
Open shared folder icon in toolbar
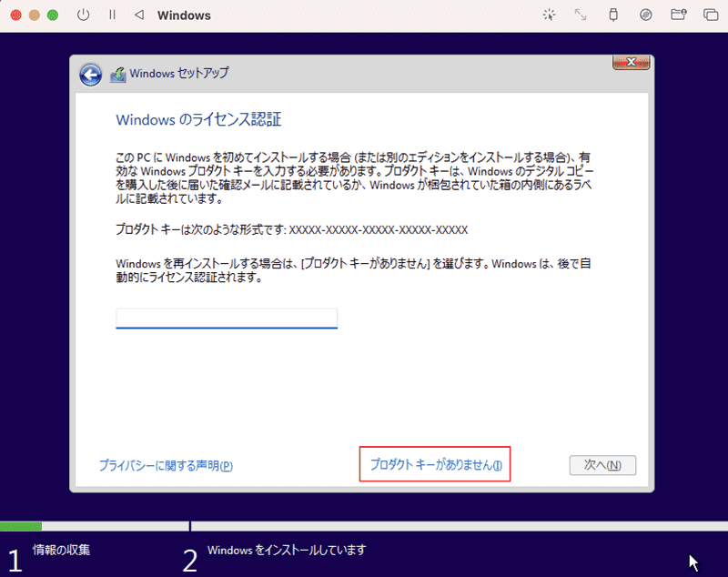pyautogui.click(x=678, y=15)
